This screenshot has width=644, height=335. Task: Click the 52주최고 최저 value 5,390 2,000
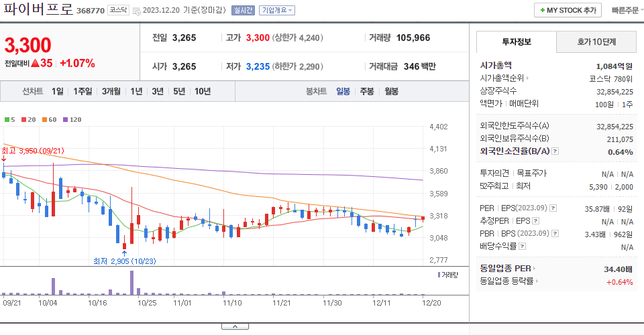(610, 187)
